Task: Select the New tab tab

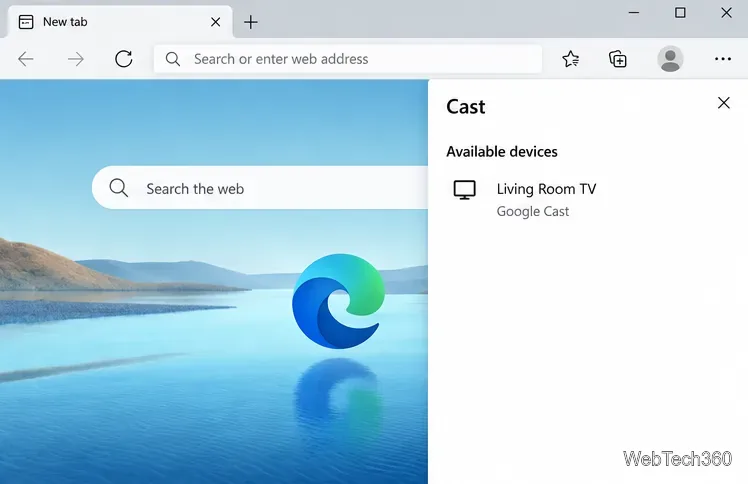Action: 119,22
